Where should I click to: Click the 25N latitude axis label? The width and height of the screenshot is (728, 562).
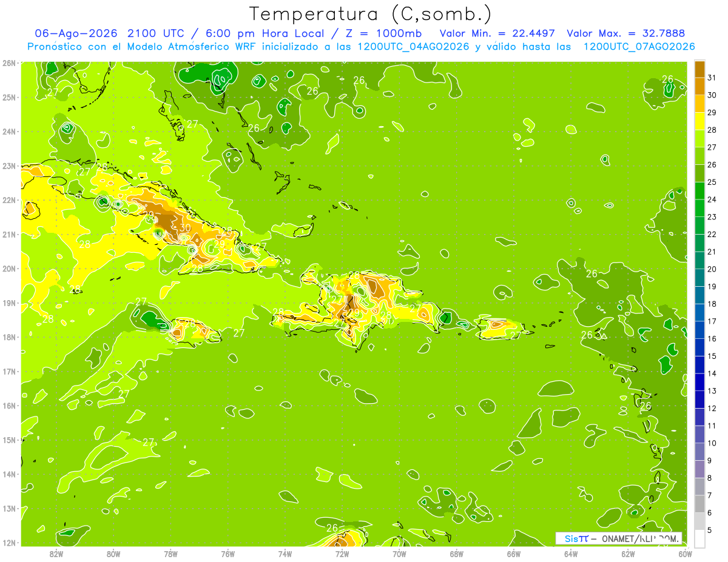[8, 98]
